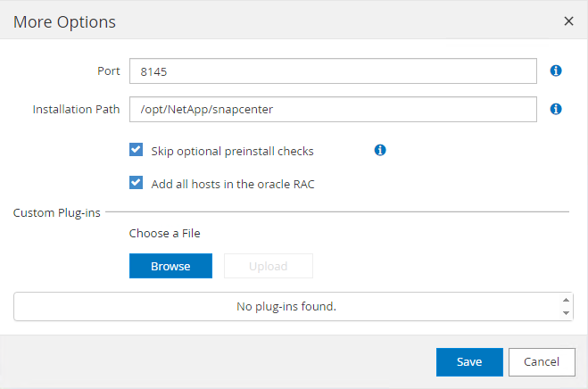The width and height of the screenshot is (588, 389).
Task: Cancel the More Options dialog
Action: [542, 361]
